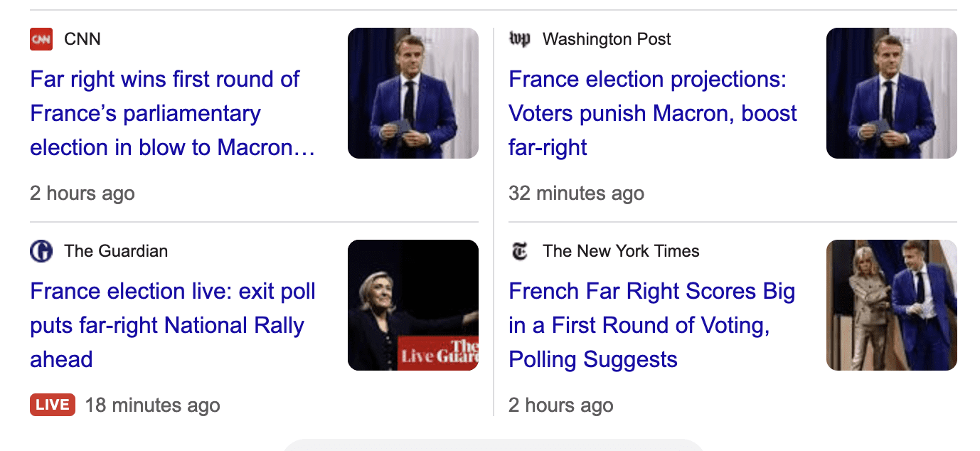The width and height of the screenshot is (980, 451).
Task: Click The New York Times logo icon
Action: point(520,251)
